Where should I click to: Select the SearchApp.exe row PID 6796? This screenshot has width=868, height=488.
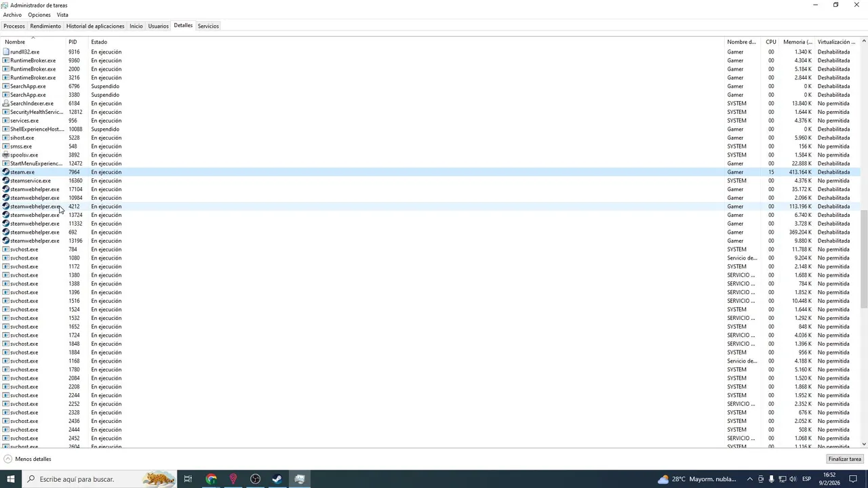431,86
